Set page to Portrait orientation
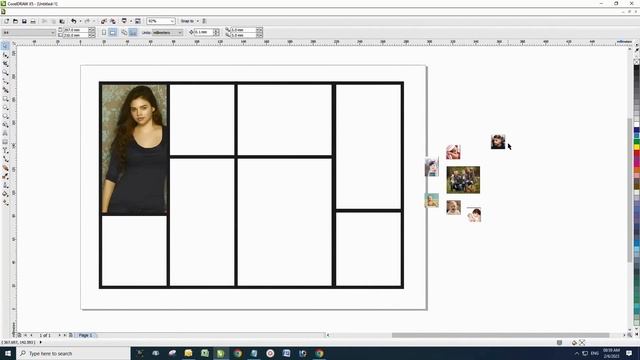 click(x=104, y=32)
